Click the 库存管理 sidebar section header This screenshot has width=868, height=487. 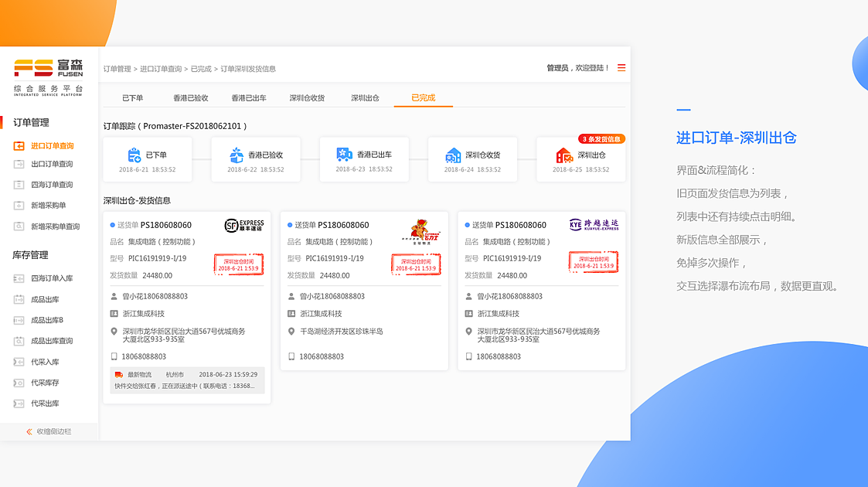[x=30, y=255]
